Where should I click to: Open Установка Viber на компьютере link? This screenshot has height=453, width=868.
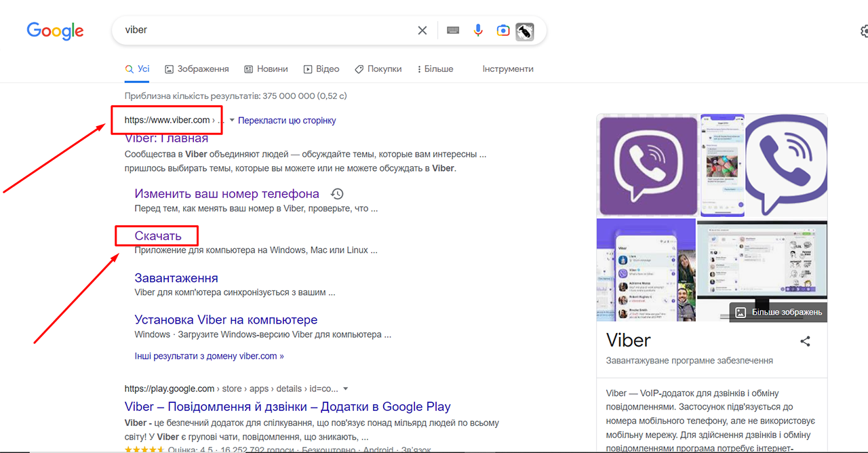pyautogui.click(x=226, y=320)
